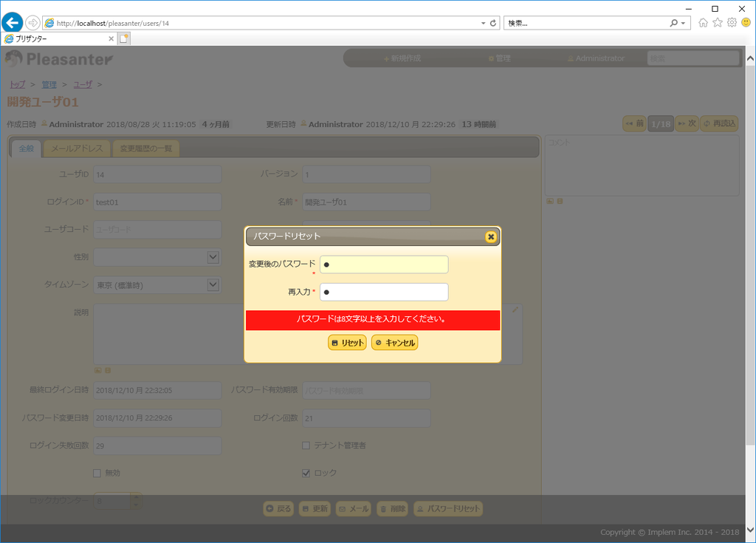756x543 pixels.
Task: Close the プリザンター browser tab
Action: [x=111, y=38]
